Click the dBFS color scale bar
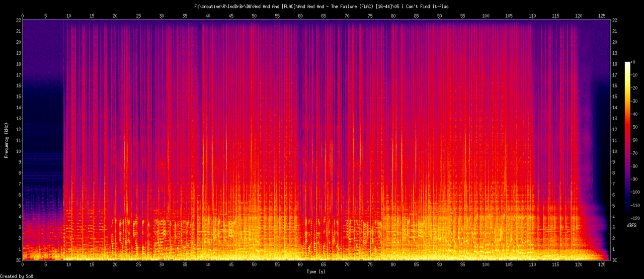The height and width of the screenshot is (279, 644). pyautogui.click(x=627, y=140)
